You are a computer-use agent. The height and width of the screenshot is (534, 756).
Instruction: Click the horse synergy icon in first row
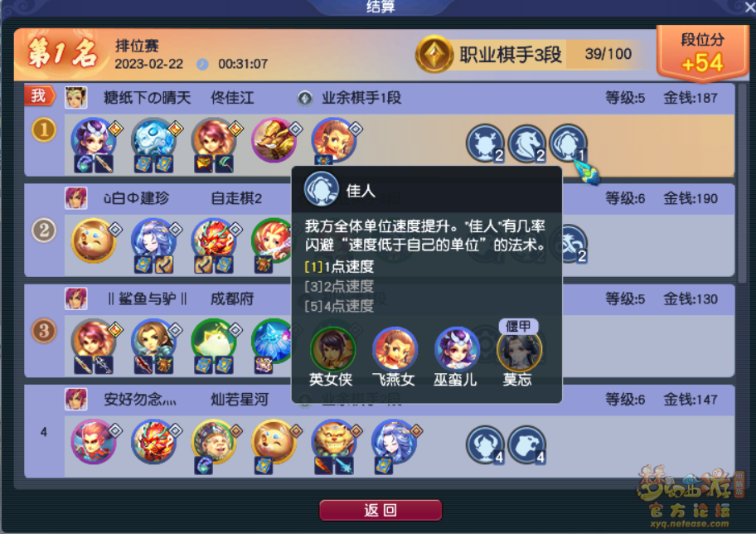pos(526,143)
